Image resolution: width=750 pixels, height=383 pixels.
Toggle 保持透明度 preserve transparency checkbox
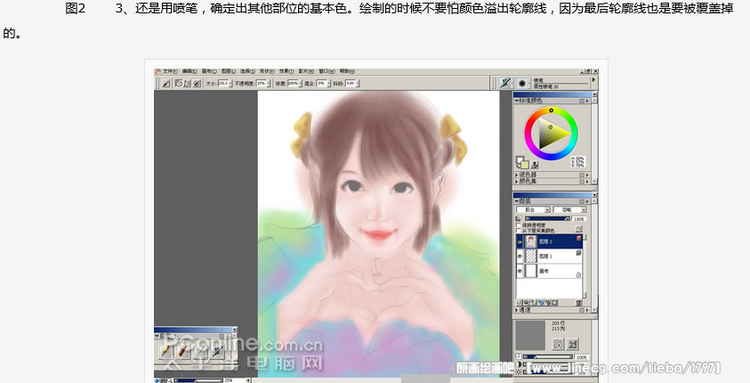[518, 225]
